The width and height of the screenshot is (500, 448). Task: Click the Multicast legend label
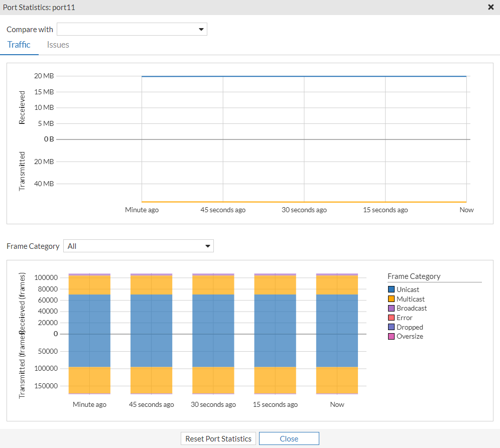(410, 299)
